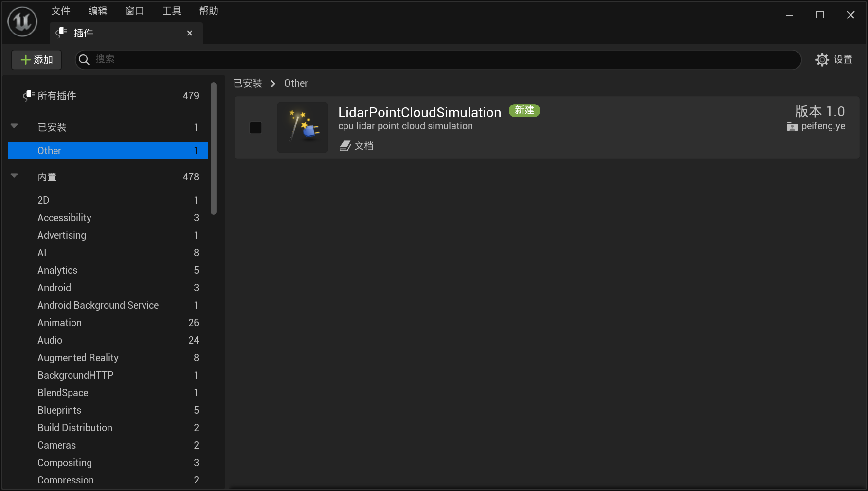Open the 工具 menu

(x=172, y=11)
